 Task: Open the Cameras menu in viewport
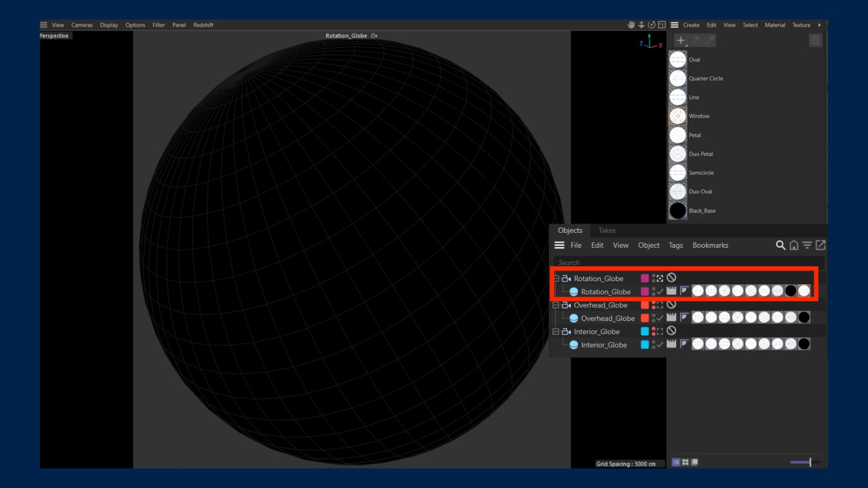(x=82, y=25)
